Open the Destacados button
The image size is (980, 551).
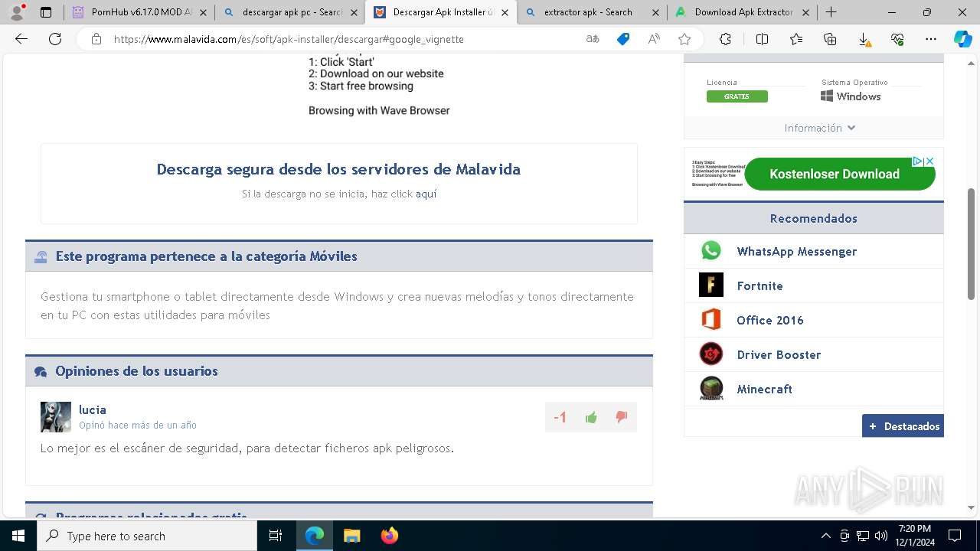903,426
